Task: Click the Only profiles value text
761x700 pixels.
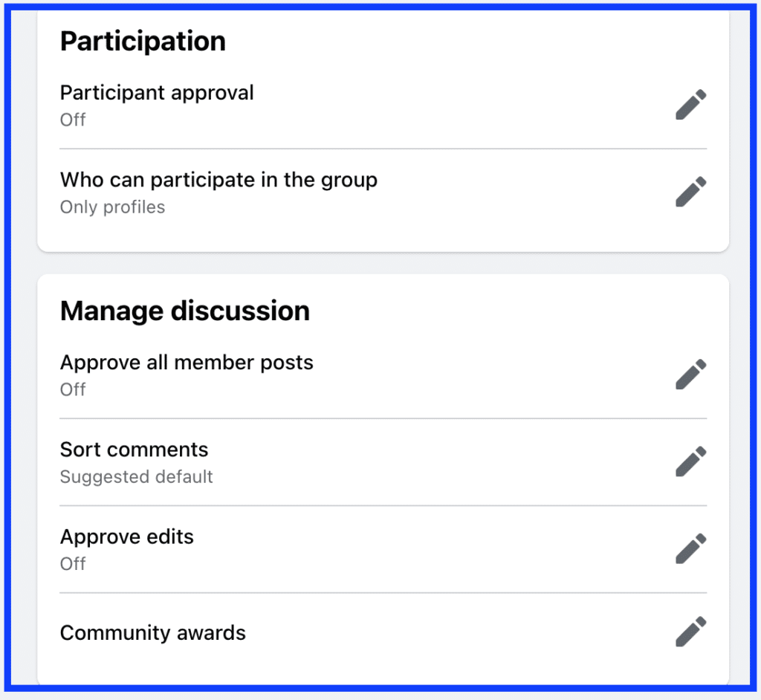Action: [113, 207]
